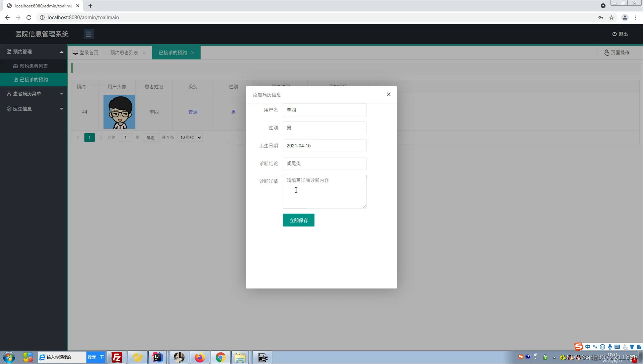Open Chrome from the taskbar

220,357
